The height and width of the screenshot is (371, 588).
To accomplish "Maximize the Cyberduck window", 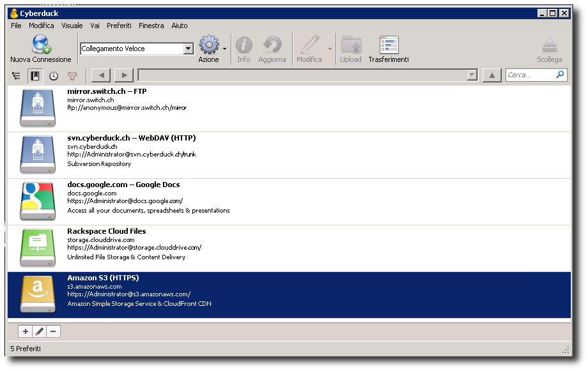I will [x=552, y=13].
